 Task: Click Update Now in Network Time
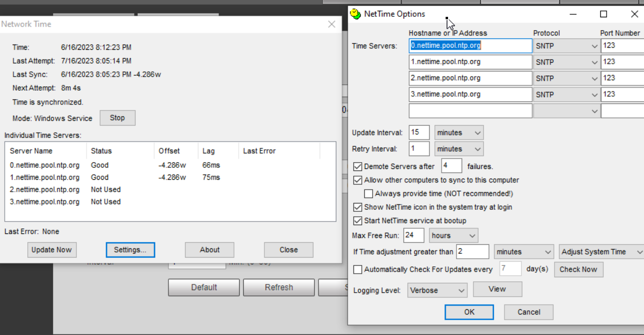pos(52,250)
